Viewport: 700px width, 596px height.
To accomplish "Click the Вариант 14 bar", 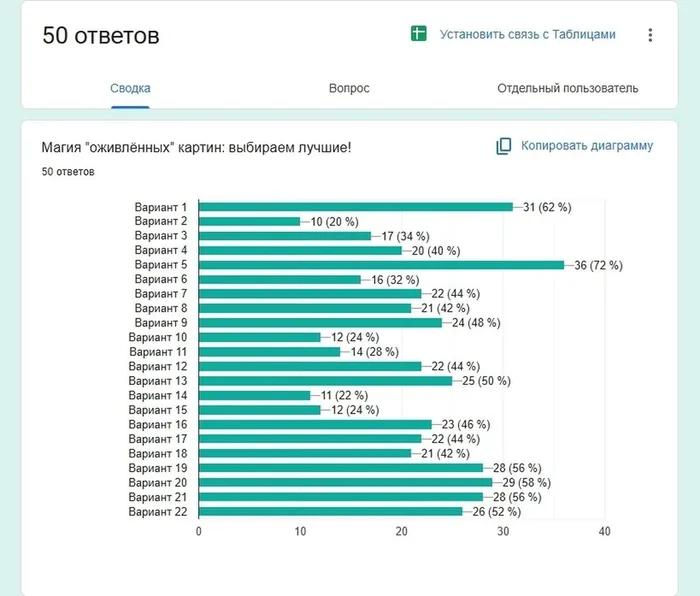I will (254, 396).
